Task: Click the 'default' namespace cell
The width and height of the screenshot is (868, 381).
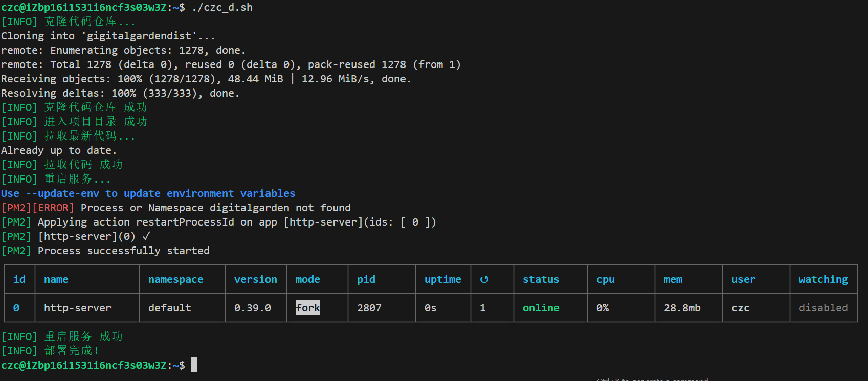Action: (x=170, y=308)
